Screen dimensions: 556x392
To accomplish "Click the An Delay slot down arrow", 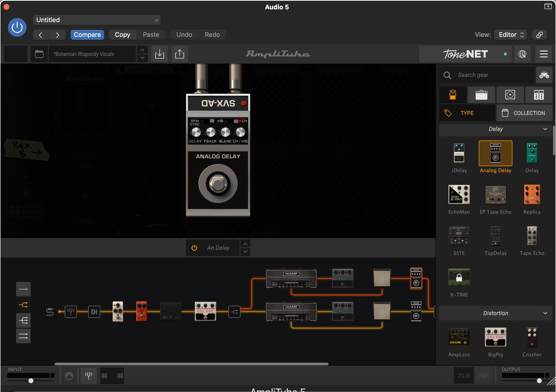I will tap(245, 252).
